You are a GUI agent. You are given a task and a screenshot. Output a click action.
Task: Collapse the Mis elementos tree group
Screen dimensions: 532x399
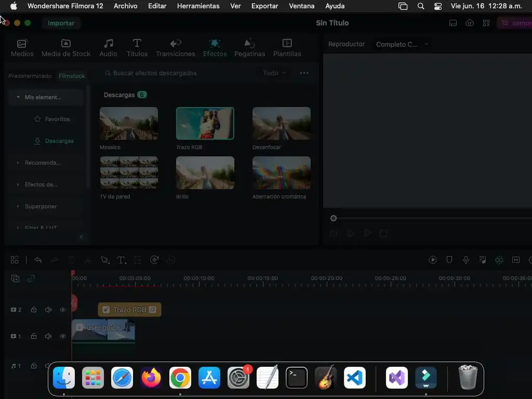click(18, 97)
